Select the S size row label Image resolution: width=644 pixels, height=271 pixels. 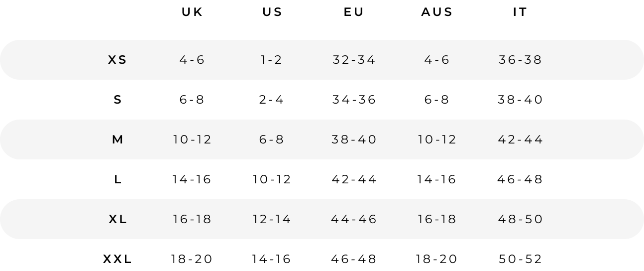pyautogui.click(x=117, y=100)
